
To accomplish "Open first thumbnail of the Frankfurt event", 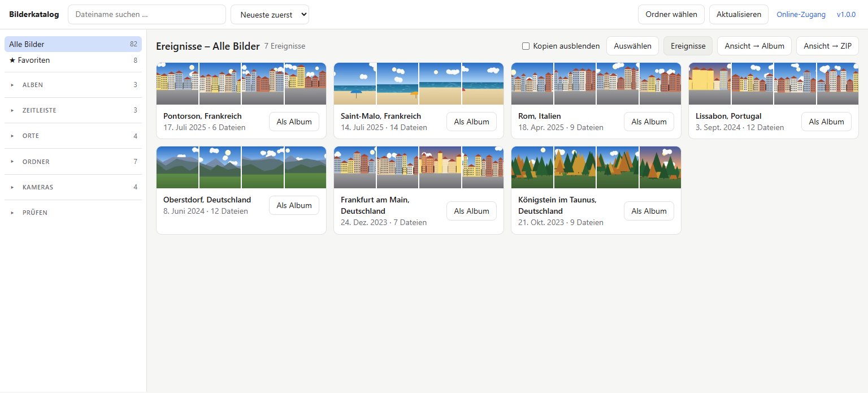I will [355, 167].
